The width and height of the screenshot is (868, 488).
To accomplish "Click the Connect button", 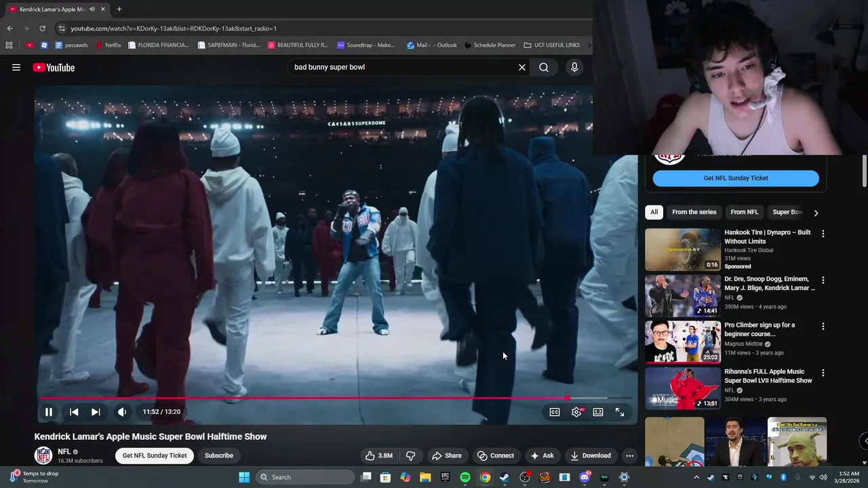I will coord(496,455).
